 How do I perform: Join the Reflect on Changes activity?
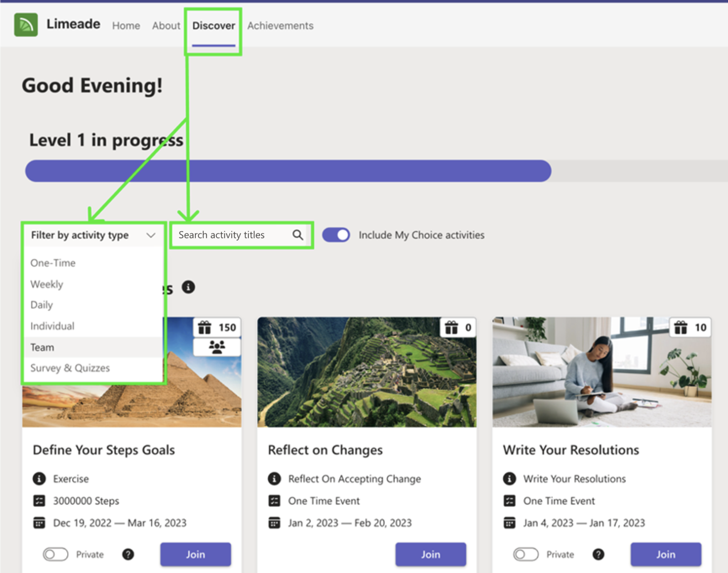tap(430, 554)
